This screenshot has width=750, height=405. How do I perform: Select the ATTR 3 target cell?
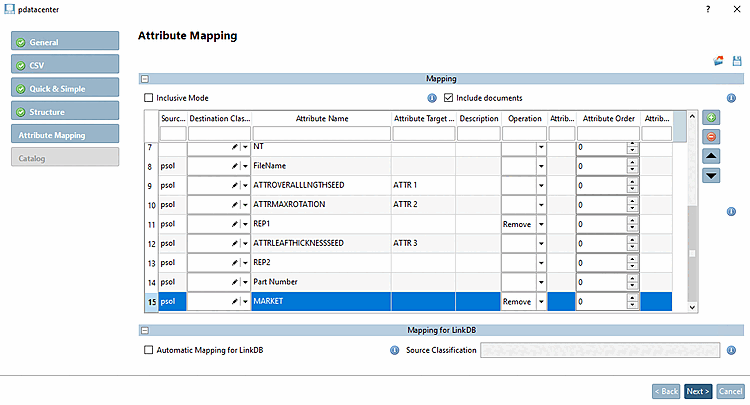[423, 243]
